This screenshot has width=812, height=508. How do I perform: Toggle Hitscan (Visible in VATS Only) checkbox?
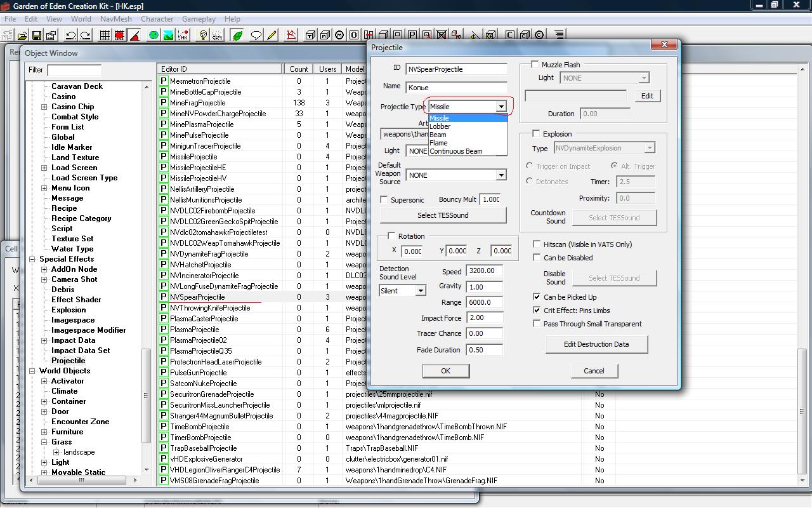pyautogui.click(x=537, y=244)
